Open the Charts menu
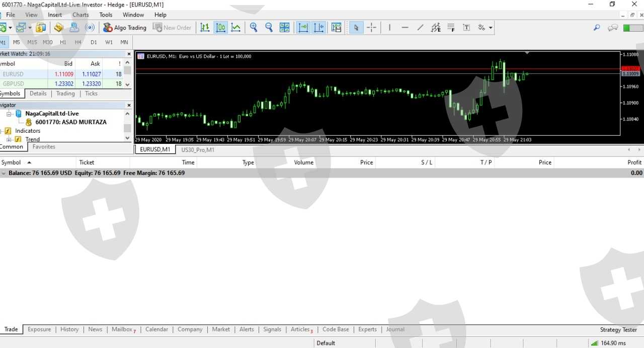 coord(80,15)
